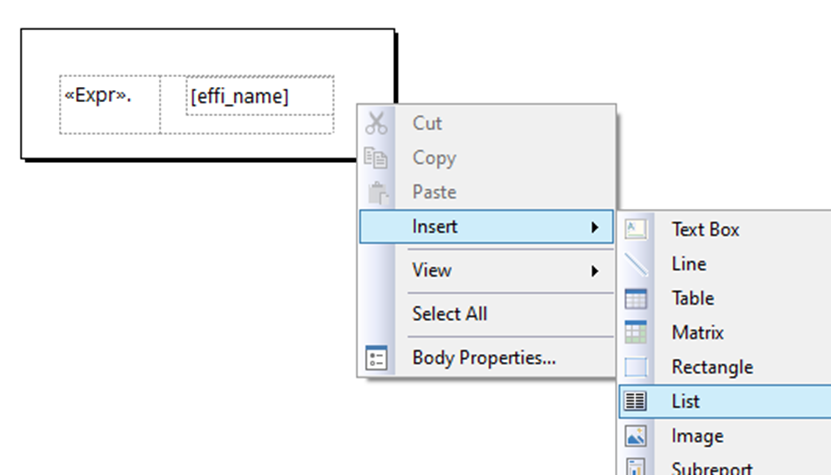Screen dimensions: 831x475
Task: Expand the Insert submenu arrow
Action: 595,227
